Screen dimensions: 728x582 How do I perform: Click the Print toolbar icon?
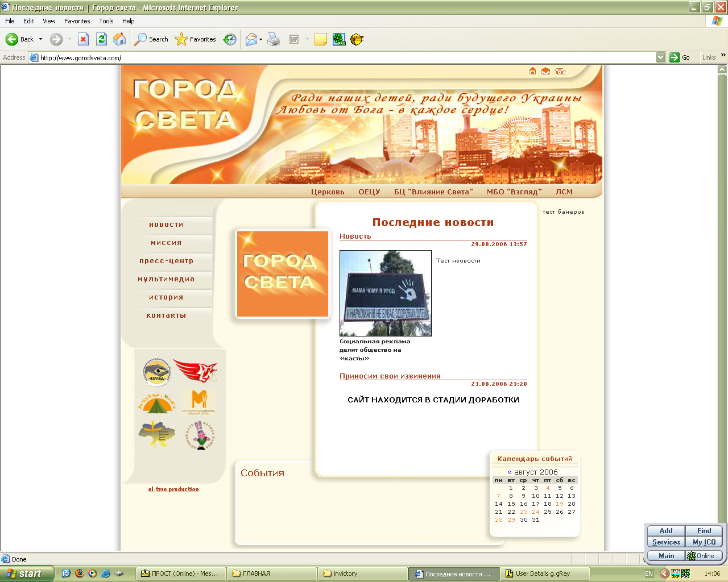(274, 39)
